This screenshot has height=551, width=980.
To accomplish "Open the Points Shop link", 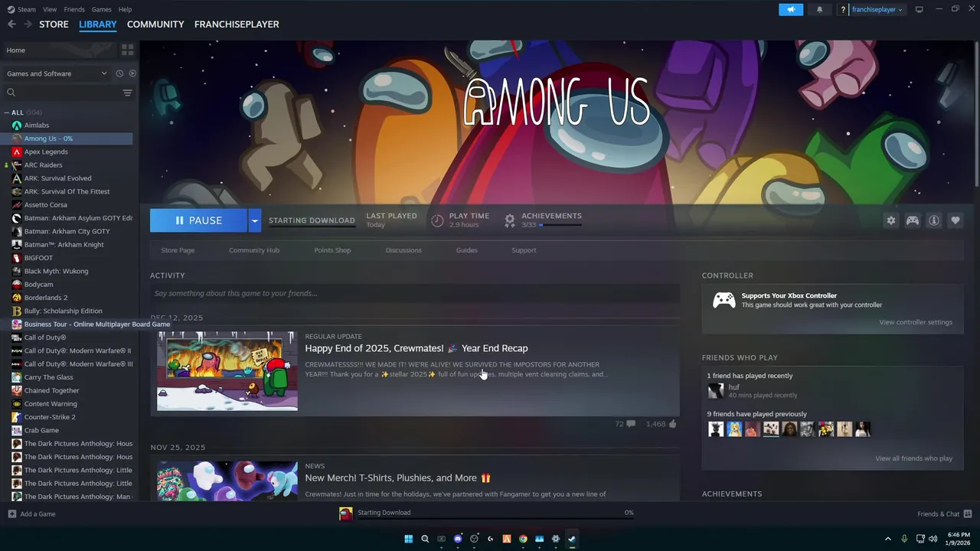I will 332,250.
